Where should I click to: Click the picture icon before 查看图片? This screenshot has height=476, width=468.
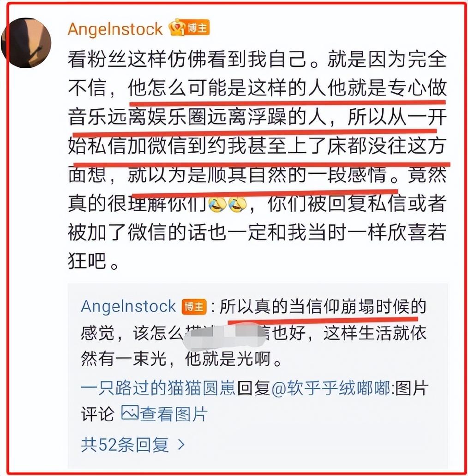130,413
